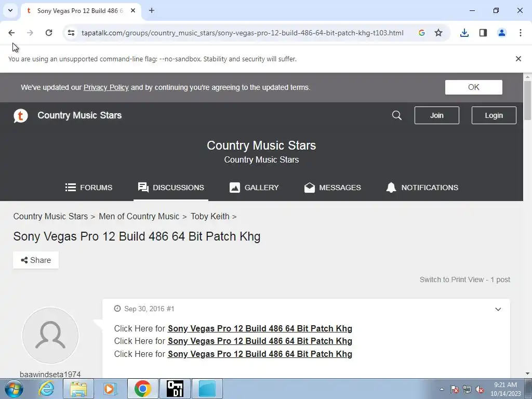Bookmark this page with the star icon
This screenshot has height=399, width=532.
(x=438, y=33)
